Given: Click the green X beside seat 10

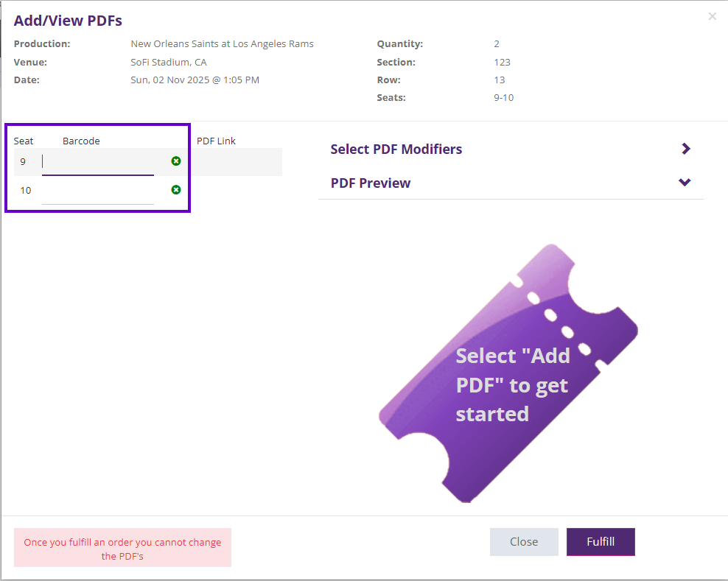Looking at the screenshot, I should click(175, 189).
